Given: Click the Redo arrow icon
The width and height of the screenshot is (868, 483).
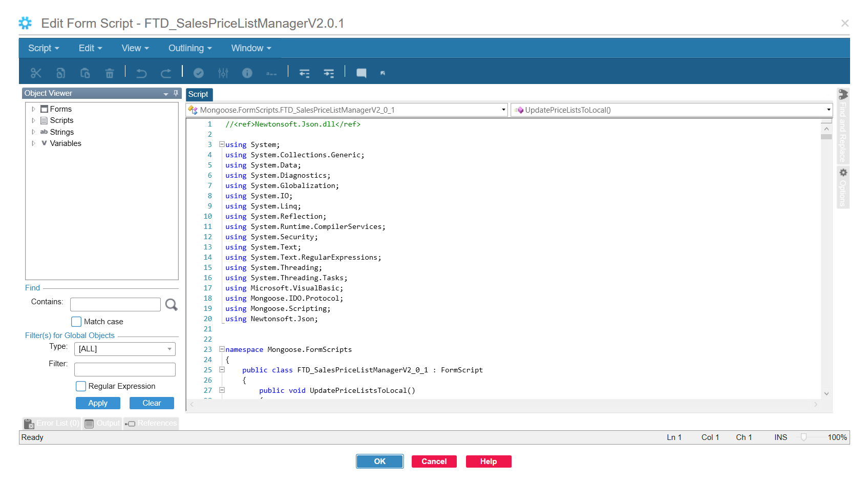Looking at the screenshot, I should tap(166, 73).
